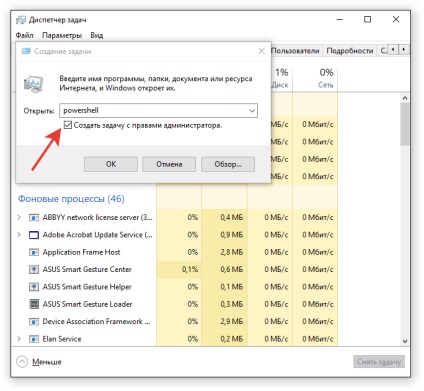Click the ASUS Smart Gesture Center icon

[34, 270]
